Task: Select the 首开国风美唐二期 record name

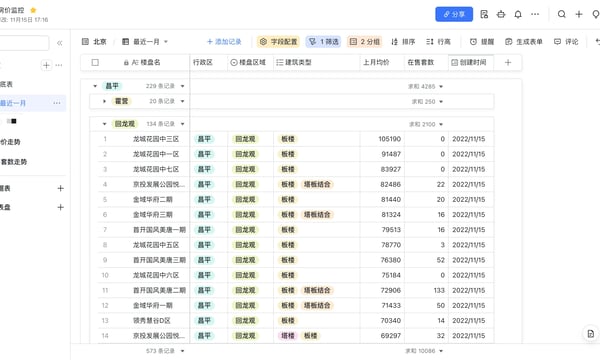Action: pyautogui.click(x=159, y=290)
